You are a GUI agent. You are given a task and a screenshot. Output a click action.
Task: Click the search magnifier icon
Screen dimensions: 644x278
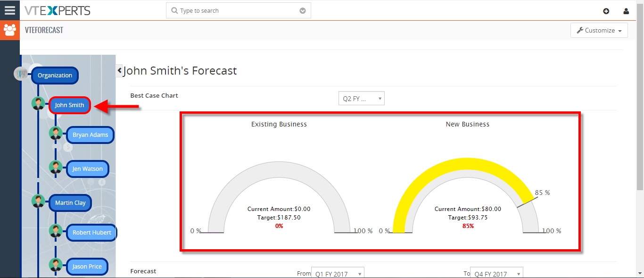[174, 10]
